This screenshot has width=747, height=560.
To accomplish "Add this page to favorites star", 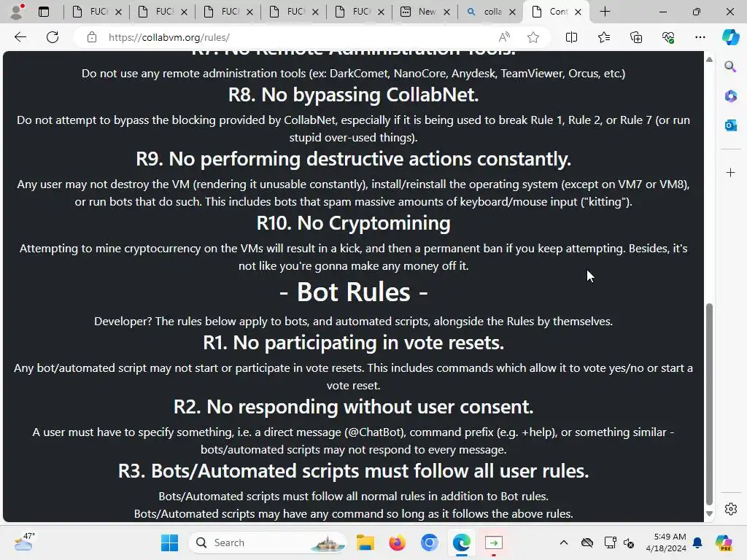I will pyautogui.click(x=533, y=37).
